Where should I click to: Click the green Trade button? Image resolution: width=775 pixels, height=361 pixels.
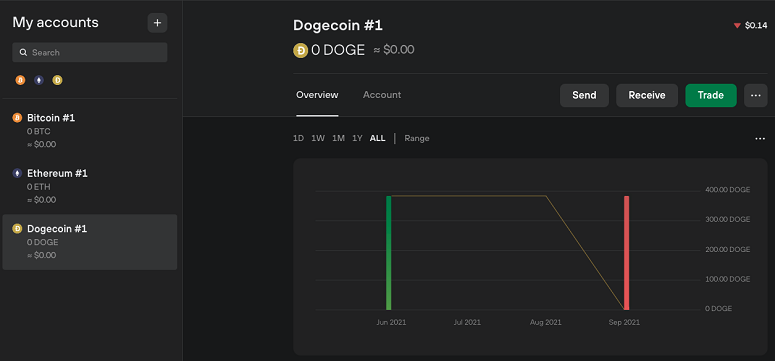click(x=711, y=95)
